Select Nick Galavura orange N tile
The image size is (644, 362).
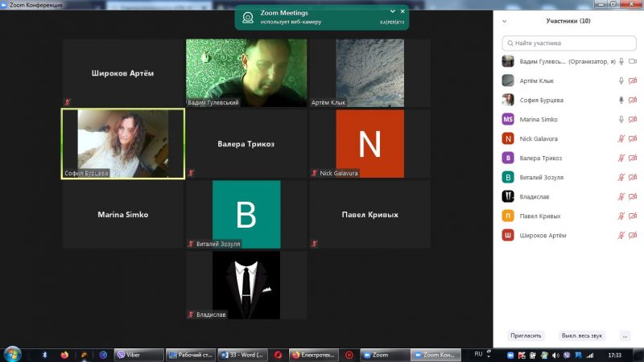coord(370,144)
